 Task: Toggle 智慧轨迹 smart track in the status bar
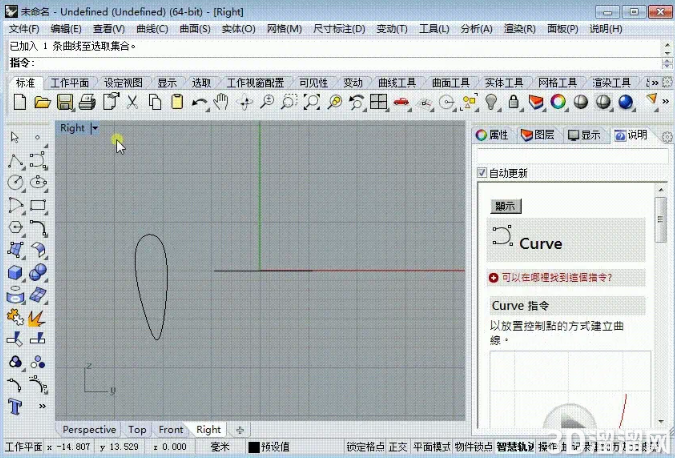[x=515, y=447]
